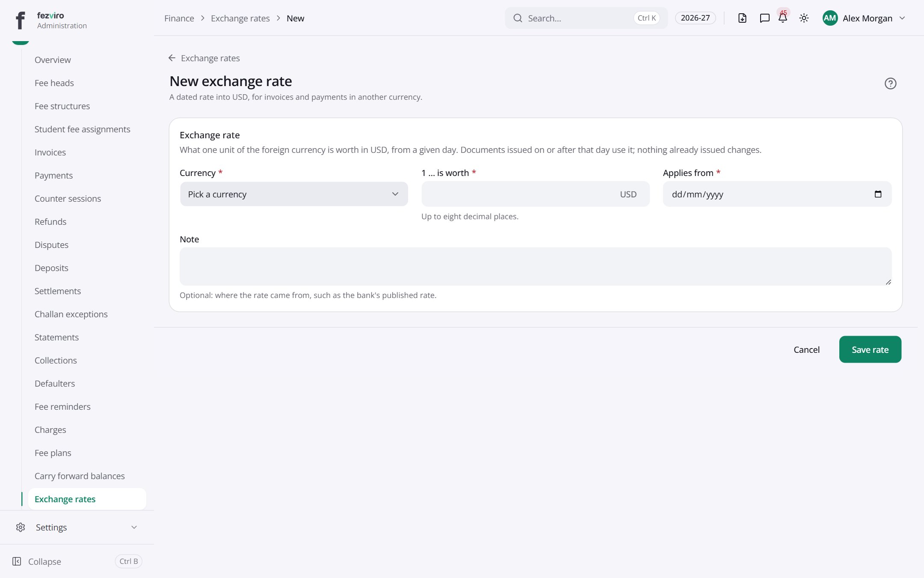Viewport: 924px width, 578px height.
Task: Open the downloads file icon in header
Action: tap(742, 18)
